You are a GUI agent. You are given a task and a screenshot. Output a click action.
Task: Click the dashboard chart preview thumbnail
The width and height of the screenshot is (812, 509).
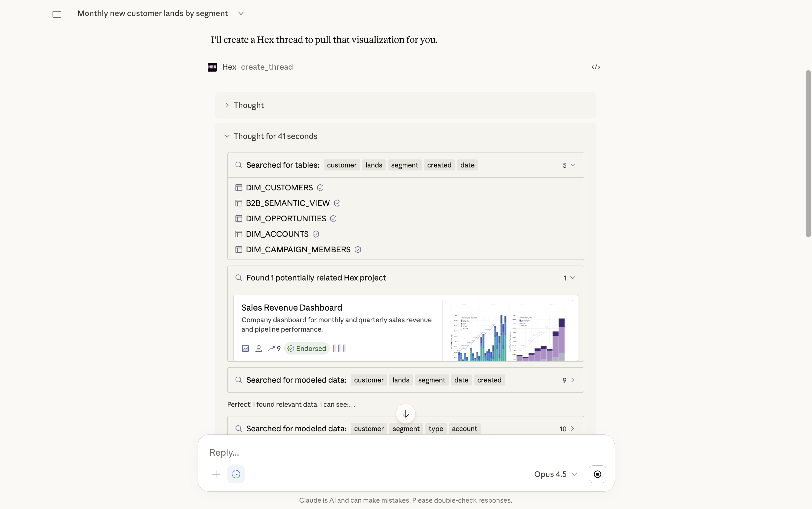coord(507,330)
